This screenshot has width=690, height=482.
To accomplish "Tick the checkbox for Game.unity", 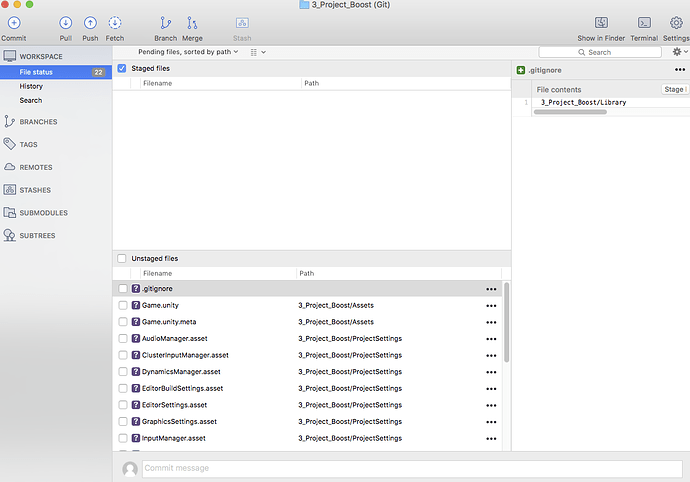I will click(123, 305).
